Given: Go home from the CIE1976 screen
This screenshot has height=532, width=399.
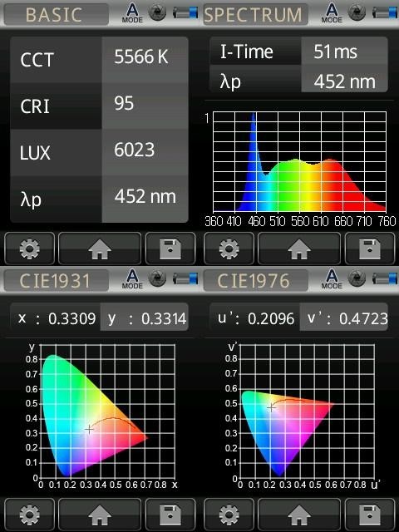Looking at the screenshot, I should pos(299,515).
